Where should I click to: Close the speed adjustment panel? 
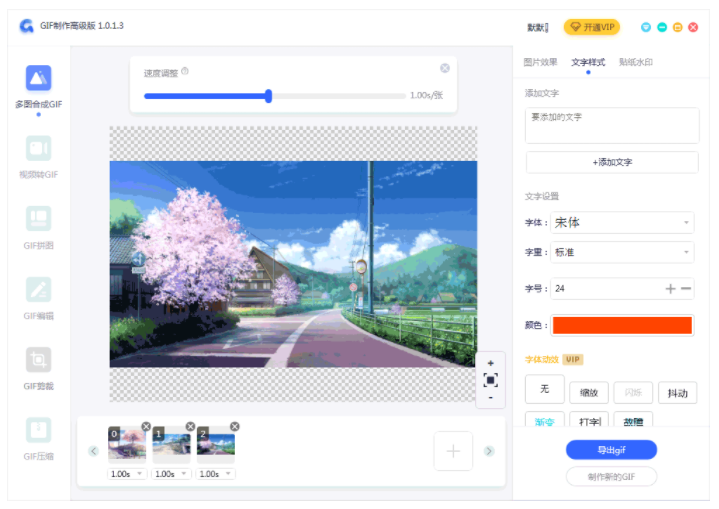[445, 68]
